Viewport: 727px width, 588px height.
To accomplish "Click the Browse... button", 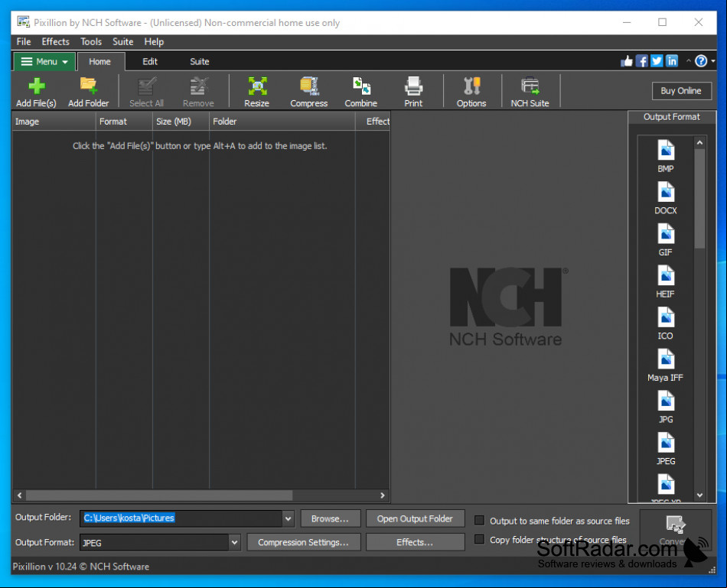I will [x=330, y=518].
